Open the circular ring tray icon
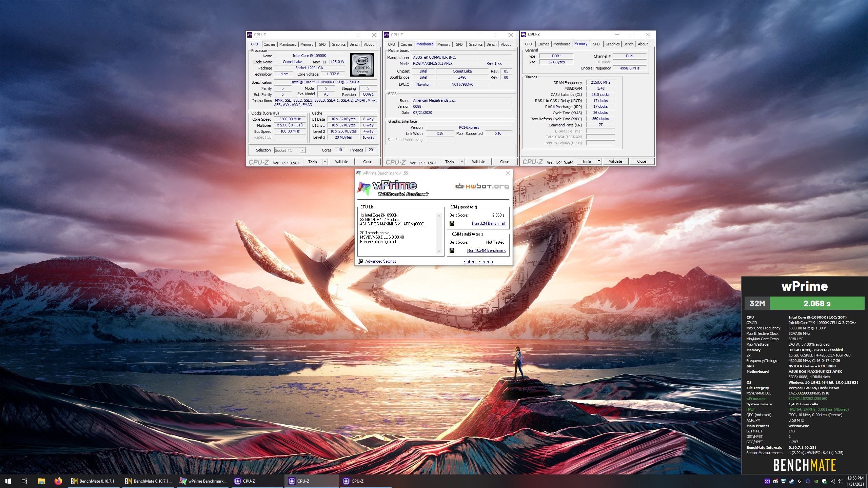 point(808,481)
